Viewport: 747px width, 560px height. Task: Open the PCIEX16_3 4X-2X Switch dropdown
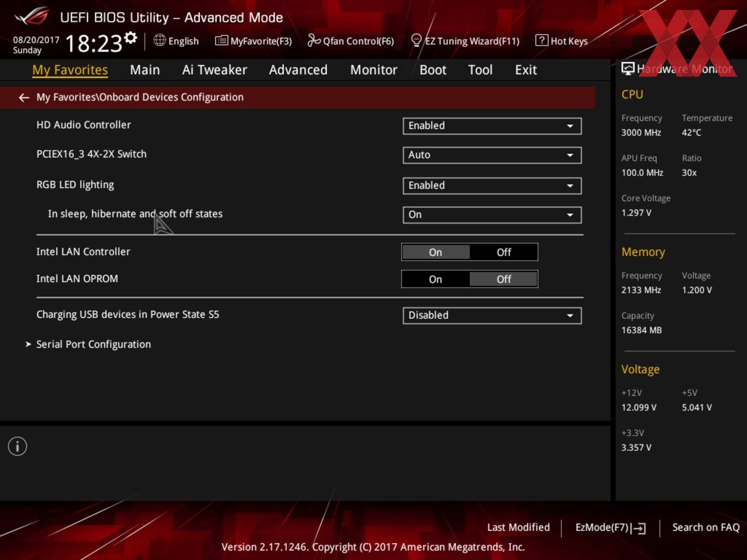[492, 155]
